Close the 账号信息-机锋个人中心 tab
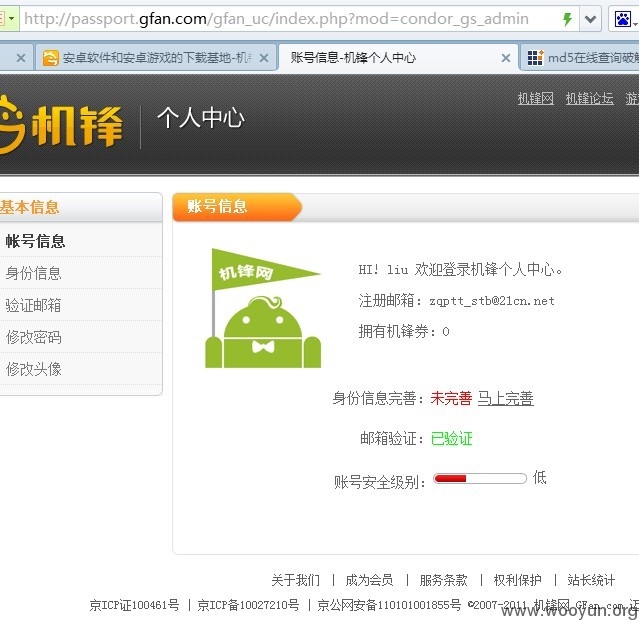The width and height of the screenshot is (639, 620). [506, 58]
